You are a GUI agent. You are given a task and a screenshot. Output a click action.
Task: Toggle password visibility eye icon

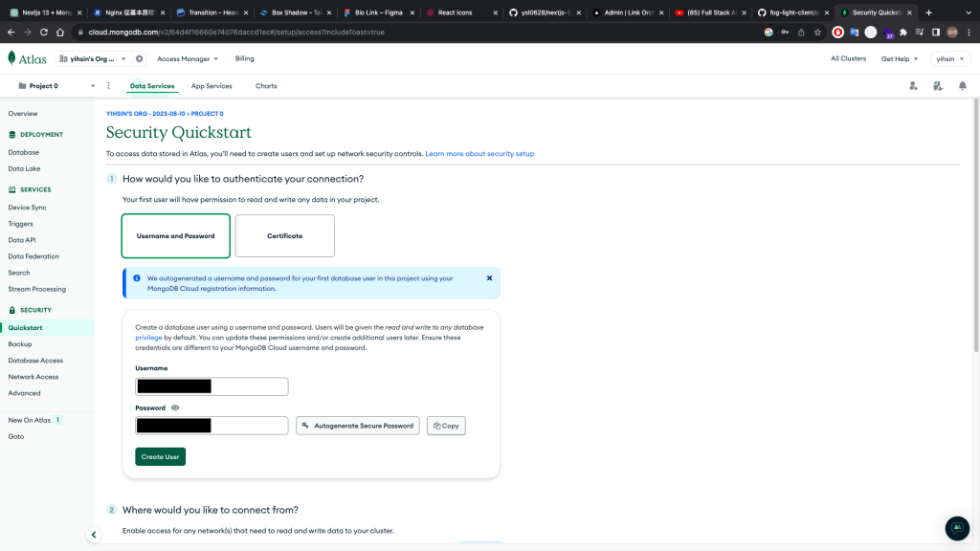click(x=175, y=408)
